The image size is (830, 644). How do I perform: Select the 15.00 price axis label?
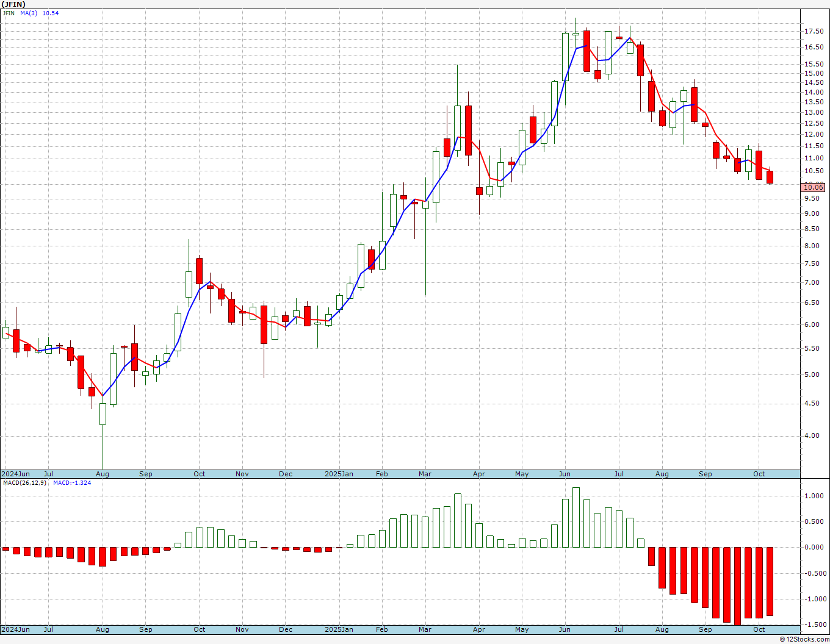point(814,73)
